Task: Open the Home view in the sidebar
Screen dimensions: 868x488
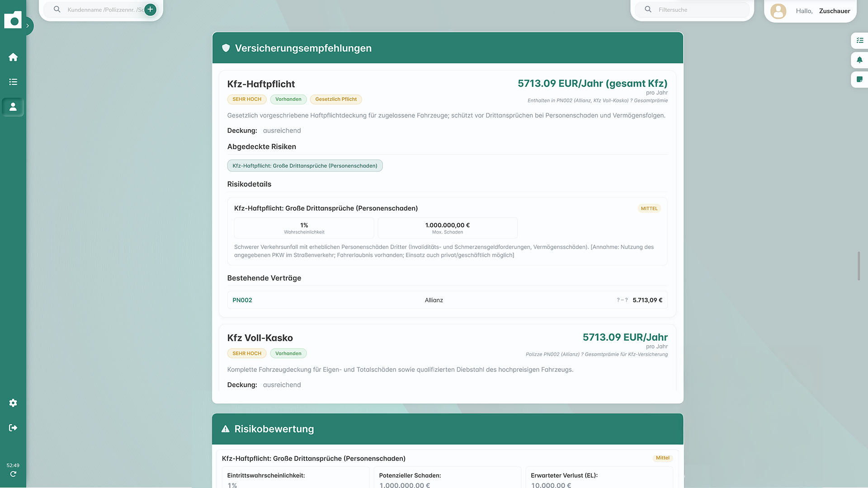Action: click(13, 57)
